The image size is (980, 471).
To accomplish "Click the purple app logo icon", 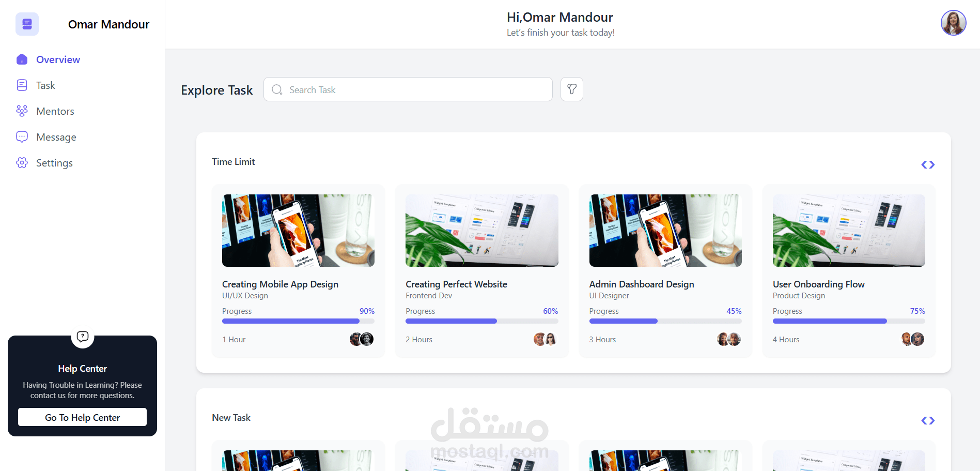I will [27, 24].
